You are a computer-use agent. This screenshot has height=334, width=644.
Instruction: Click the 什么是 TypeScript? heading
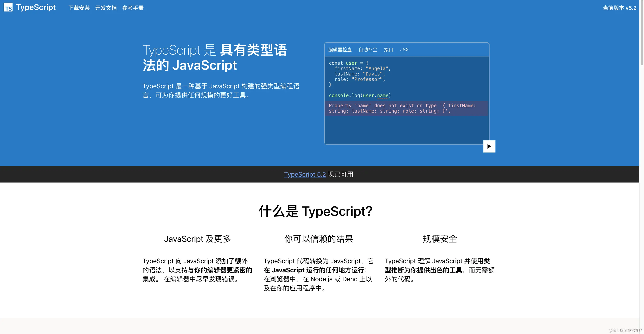[315, 211]
